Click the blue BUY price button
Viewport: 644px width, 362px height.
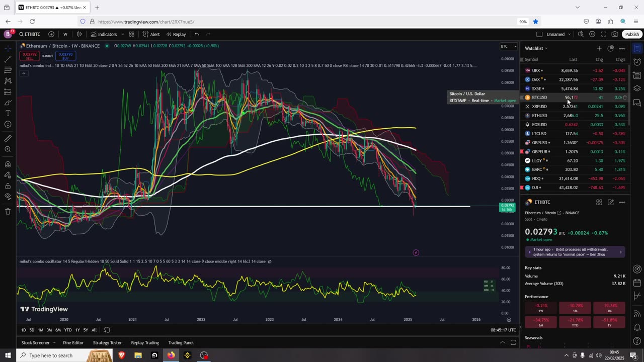click(x=65, y=56)
